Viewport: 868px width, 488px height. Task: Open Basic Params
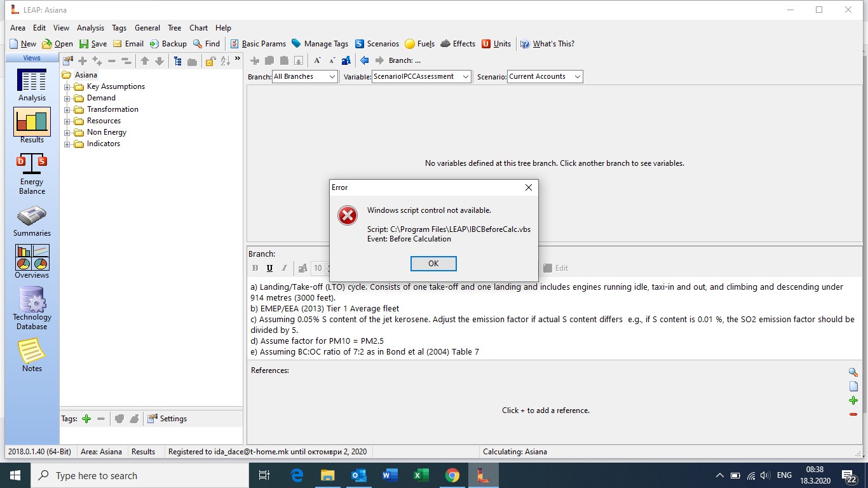click(x=258, y=44)
